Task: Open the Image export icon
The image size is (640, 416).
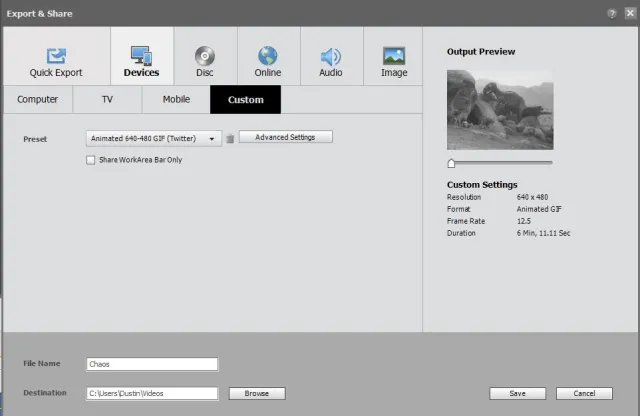Action: coord(394,56)
